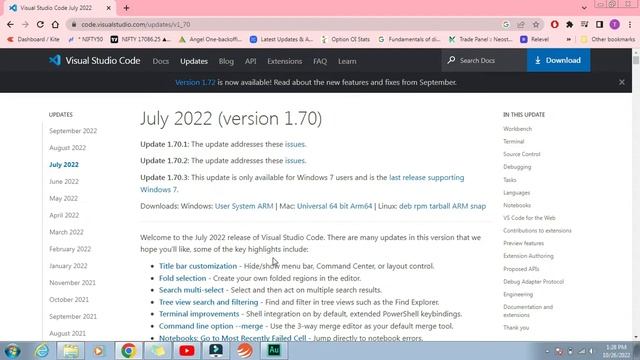Open the FAQ page
640x360 pixels.
point(320,61)
